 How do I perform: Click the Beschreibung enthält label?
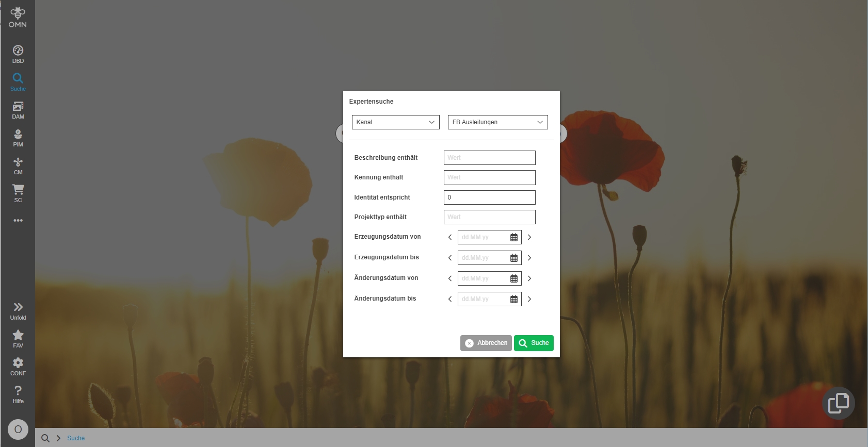(x=386, y=158)
